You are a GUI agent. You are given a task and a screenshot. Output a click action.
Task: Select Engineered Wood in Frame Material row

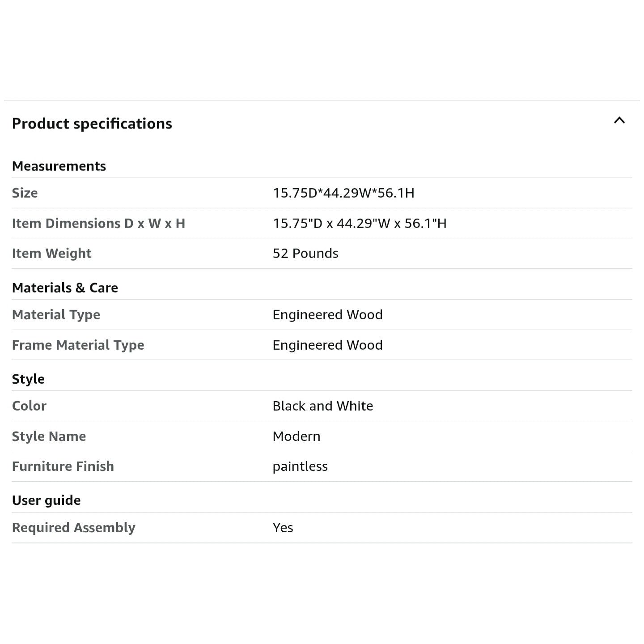point(327,345)
